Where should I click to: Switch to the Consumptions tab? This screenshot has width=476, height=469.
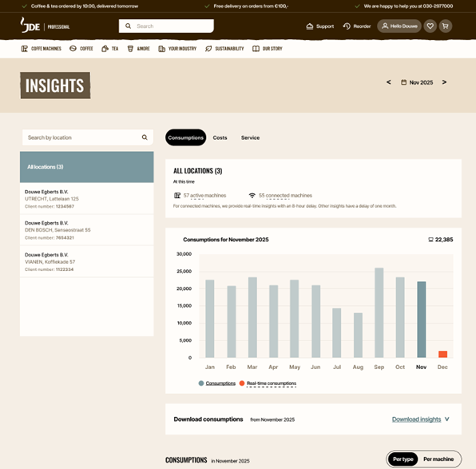click(186, 137)
